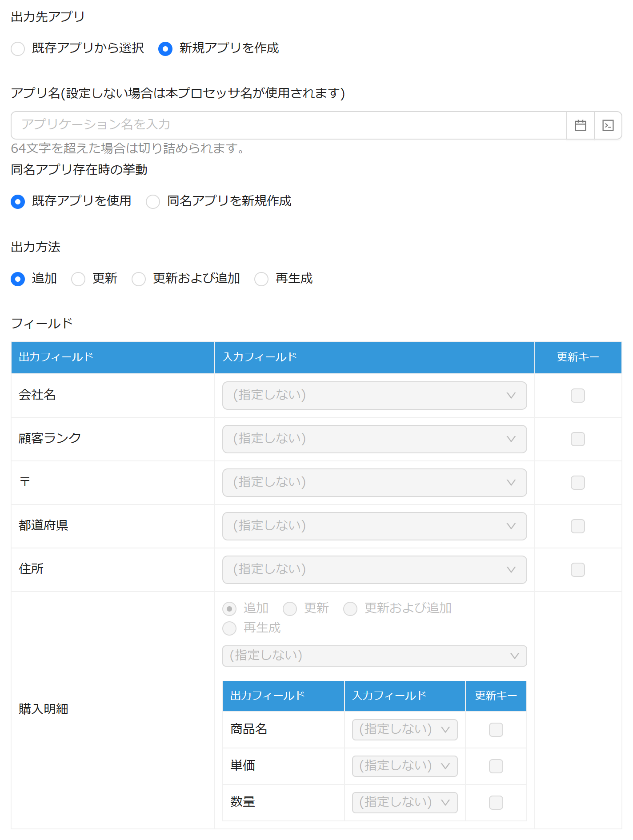Open the input field dropdown for 都道府県

point(375,526)
